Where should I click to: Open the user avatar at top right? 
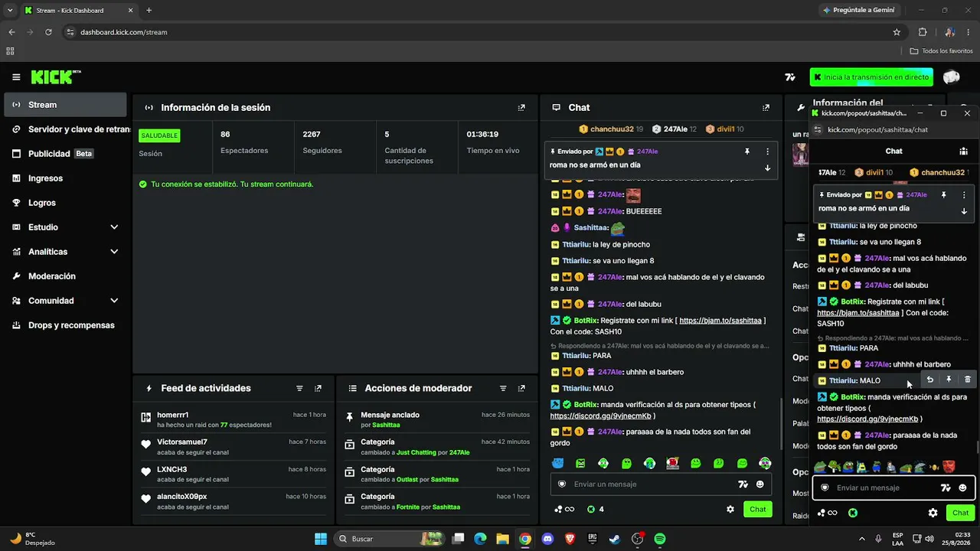952,77
